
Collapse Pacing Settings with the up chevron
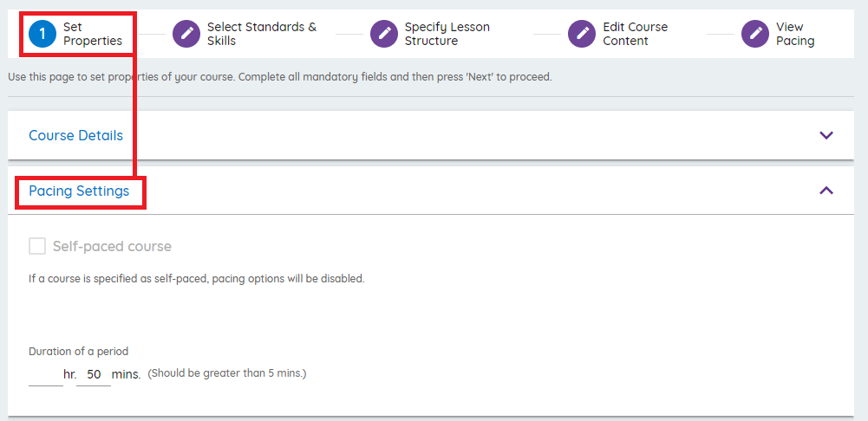826,191
